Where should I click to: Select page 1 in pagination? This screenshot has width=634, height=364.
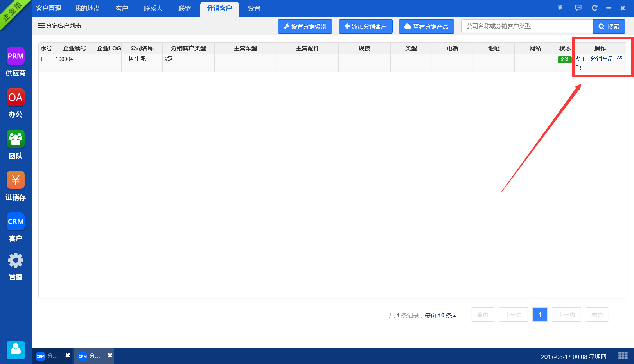(x=540, y=314)
